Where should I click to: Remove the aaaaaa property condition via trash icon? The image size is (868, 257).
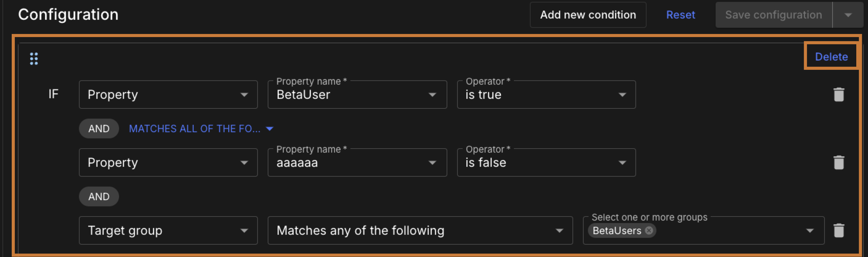click(839, 162)
